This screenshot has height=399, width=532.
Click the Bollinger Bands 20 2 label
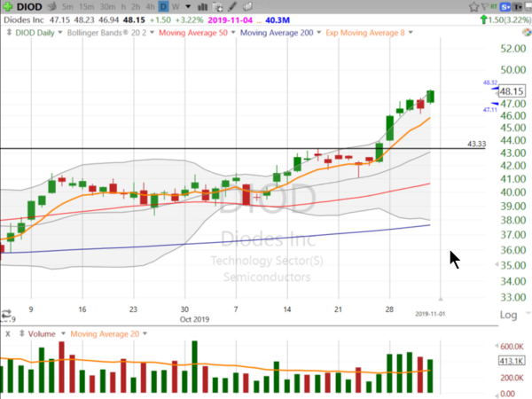106,33
